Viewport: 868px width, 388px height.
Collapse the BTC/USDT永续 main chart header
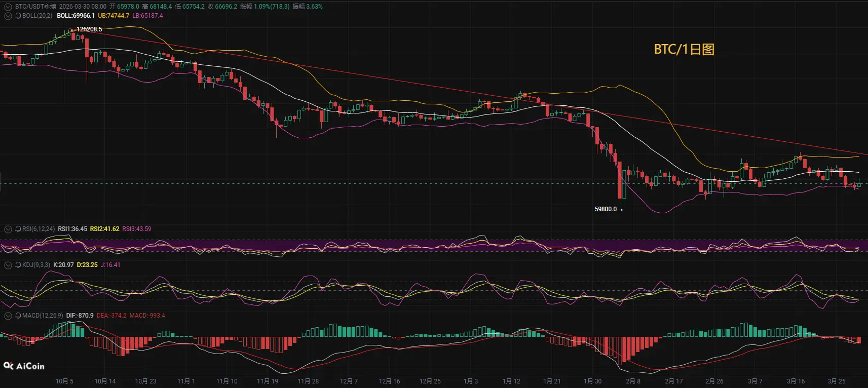[x=8, y=7]
